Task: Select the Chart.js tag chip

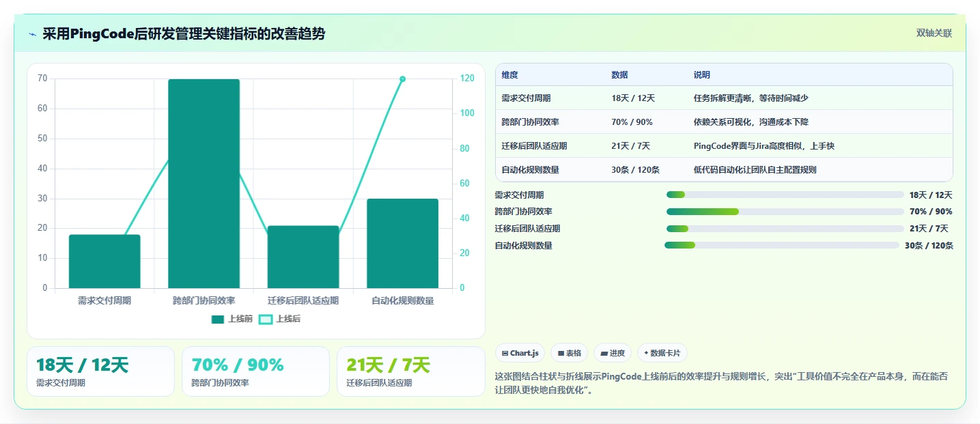Action: pos(520,353)
